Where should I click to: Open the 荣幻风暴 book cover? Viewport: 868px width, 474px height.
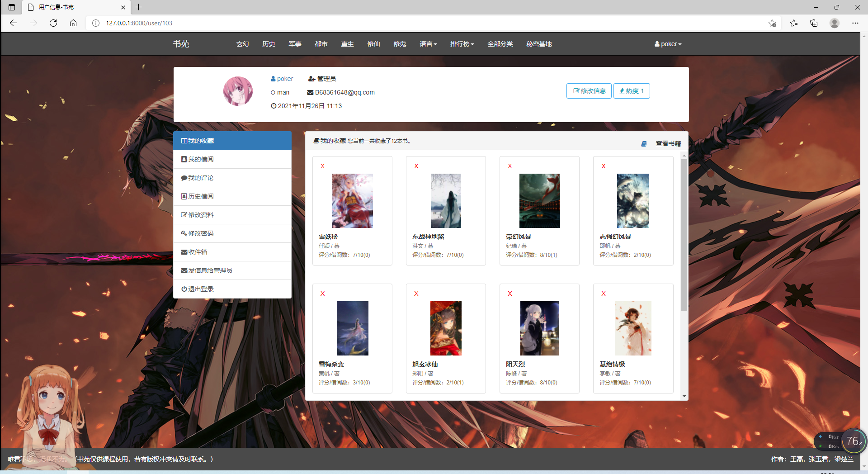(539, 201)
